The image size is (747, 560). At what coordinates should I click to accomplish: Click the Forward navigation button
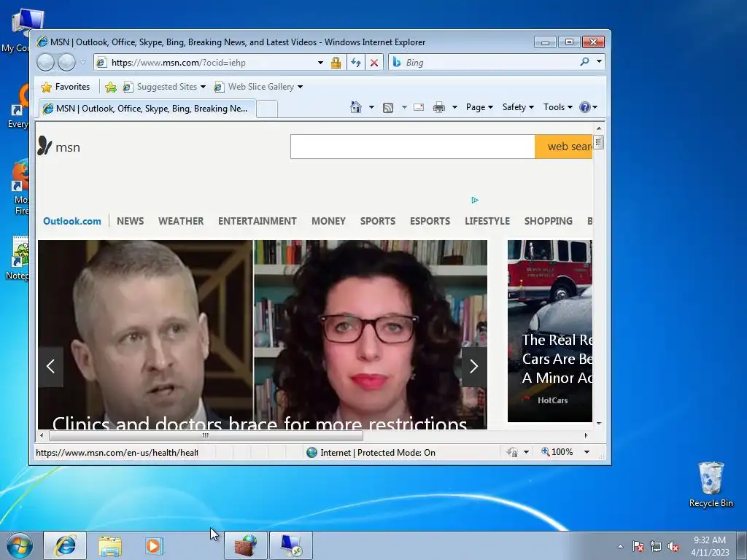click(66, 63)
